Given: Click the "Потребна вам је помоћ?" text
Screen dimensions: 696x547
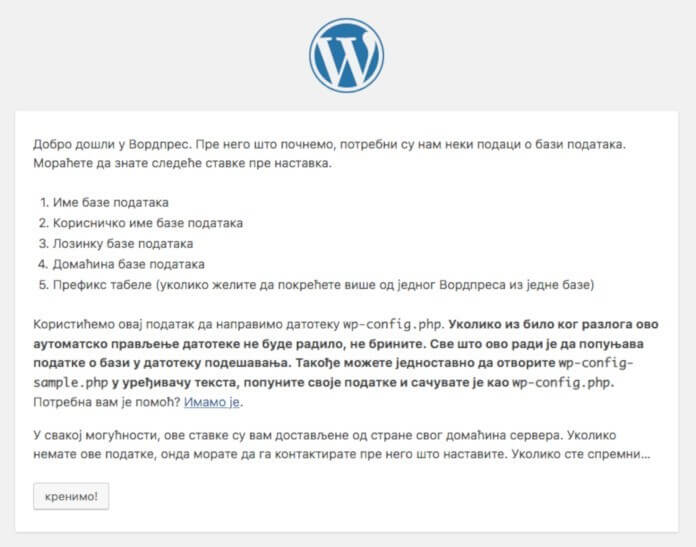Looking at the screenshot, I should [x=105, y=403].
